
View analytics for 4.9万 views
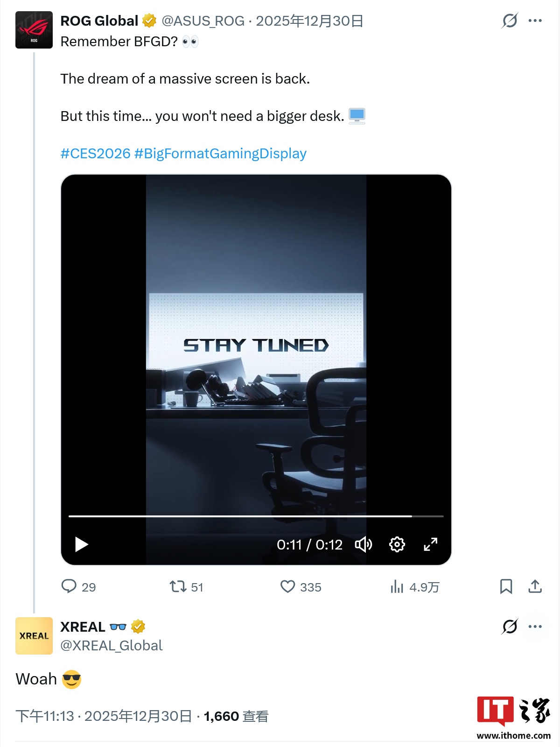point(397,586)
